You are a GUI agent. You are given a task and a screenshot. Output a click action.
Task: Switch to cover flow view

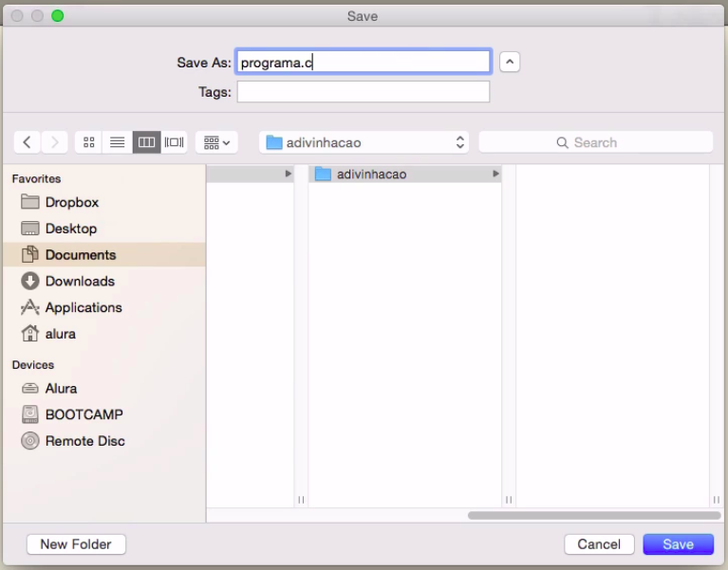(x=175, y=142)
